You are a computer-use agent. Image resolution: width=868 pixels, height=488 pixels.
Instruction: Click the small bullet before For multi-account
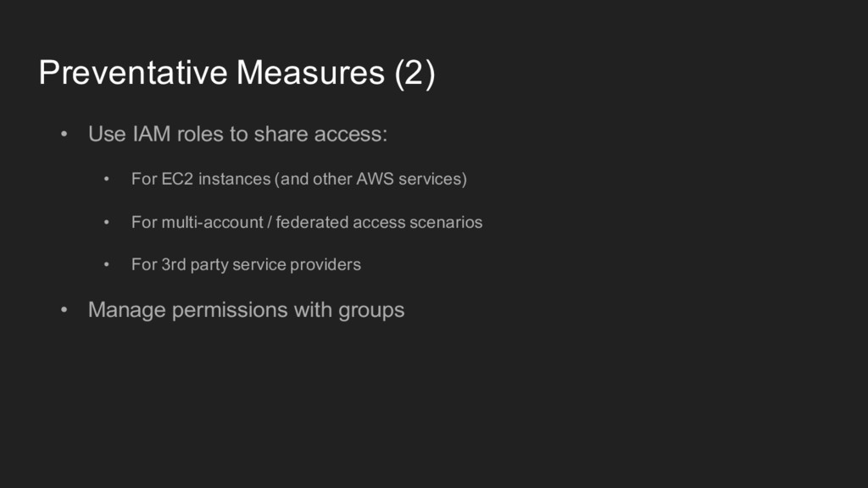click(106, 222)
